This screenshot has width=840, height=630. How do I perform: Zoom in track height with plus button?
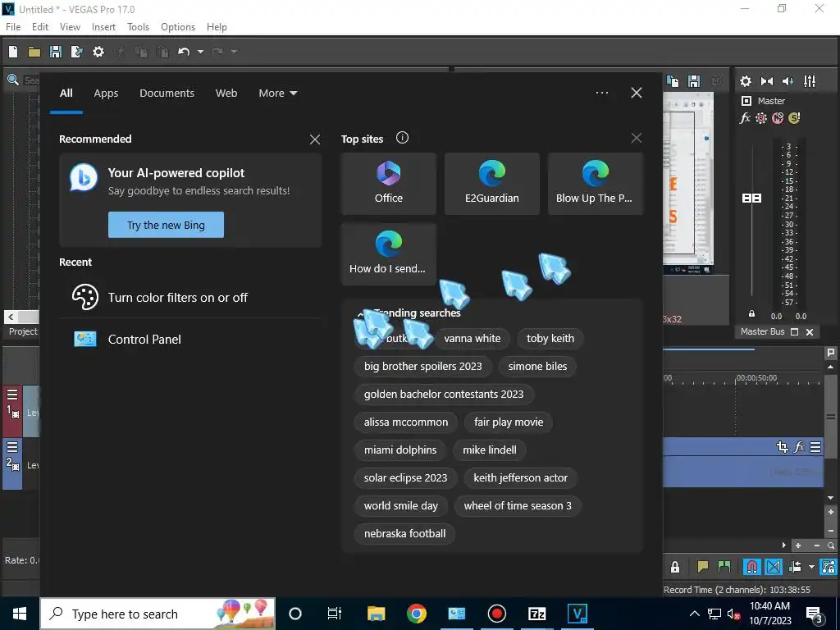tap(831, 513)
